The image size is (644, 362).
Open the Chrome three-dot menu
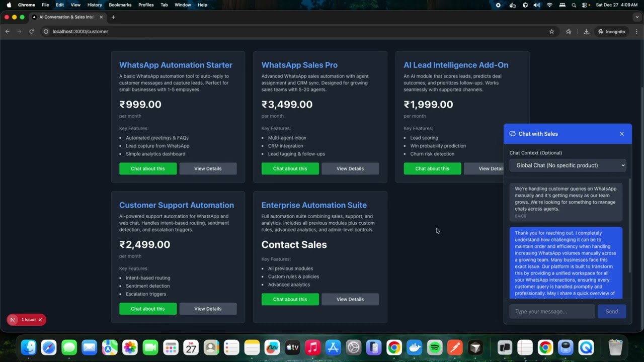(x=636, y=31)
